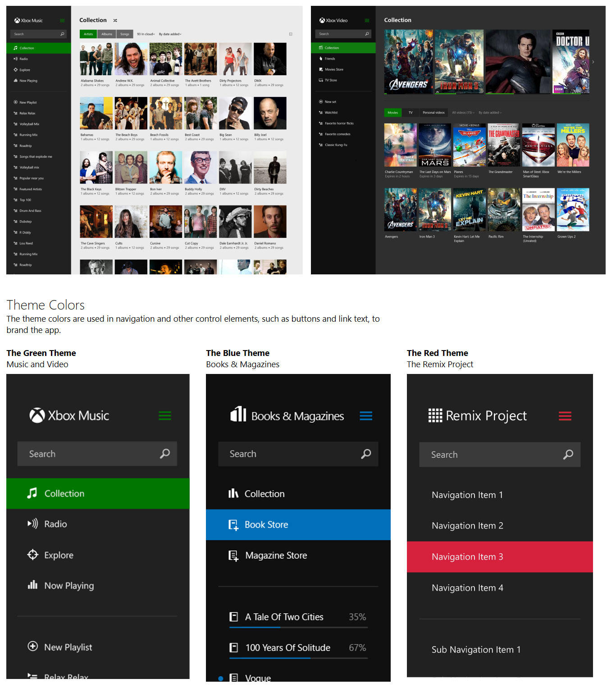Click the magnifier icon in Books & Magazines search box
This screenshot has height=688, width=616.
tap(366, 454)
